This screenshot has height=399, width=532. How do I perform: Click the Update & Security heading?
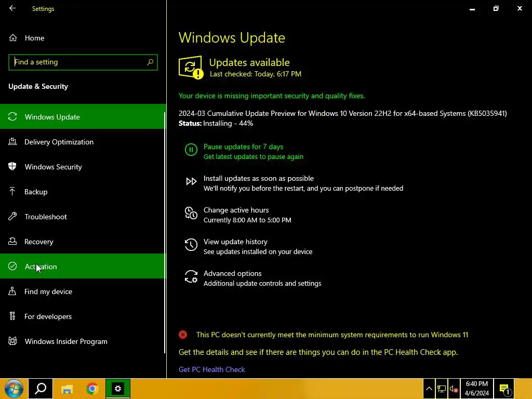click(x=38, y=86)
